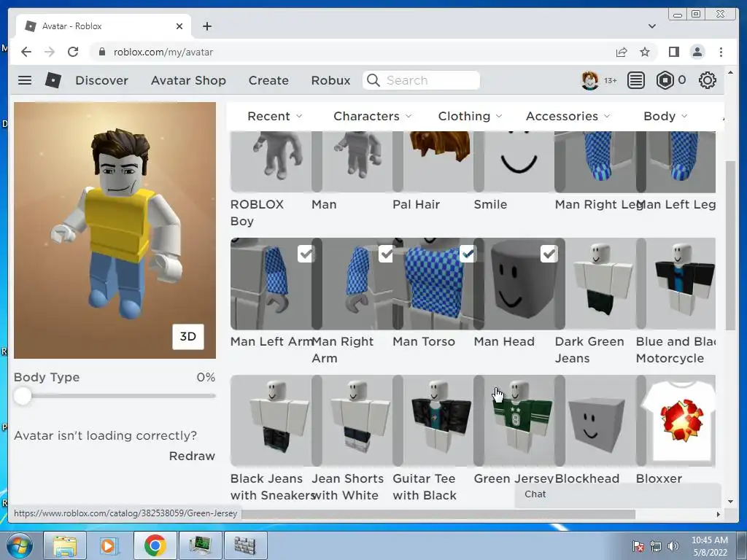The width and height of the screenshot is (747, 560).
Task: Toggle the 3D avatar view button
Action: (187, 337)
